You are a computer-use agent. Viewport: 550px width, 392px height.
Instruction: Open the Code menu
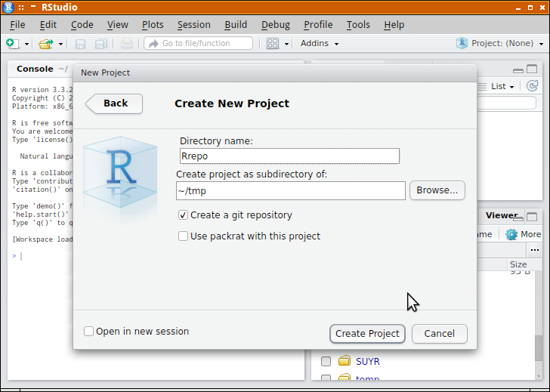pyautogui.click(x=82, y=24)
